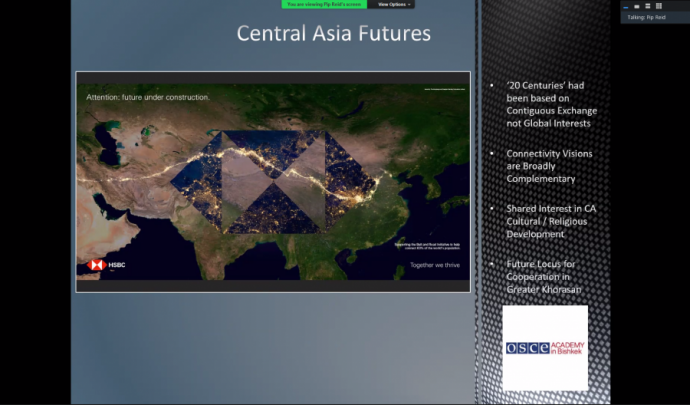The height and width of the screenshot is (405, 690).
Task: Click the 'Talking: Pip Reid' label
Action: [x=649, y=17]
